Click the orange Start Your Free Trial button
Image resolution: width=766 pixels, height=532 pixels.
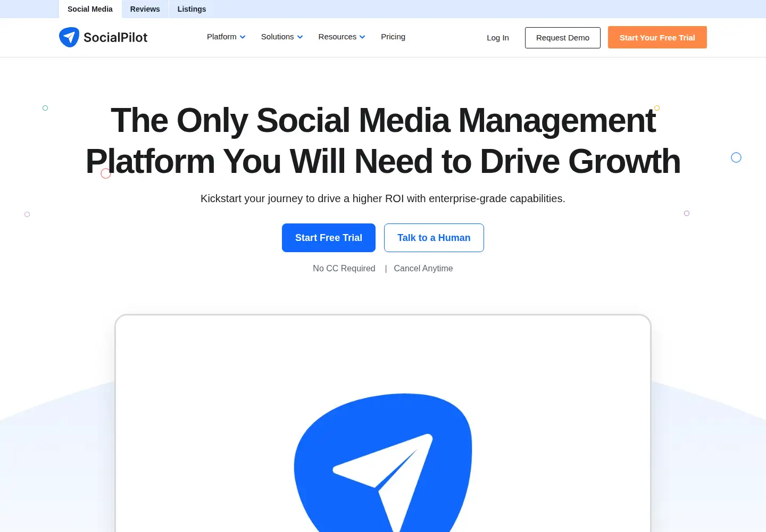pos(657,37)
